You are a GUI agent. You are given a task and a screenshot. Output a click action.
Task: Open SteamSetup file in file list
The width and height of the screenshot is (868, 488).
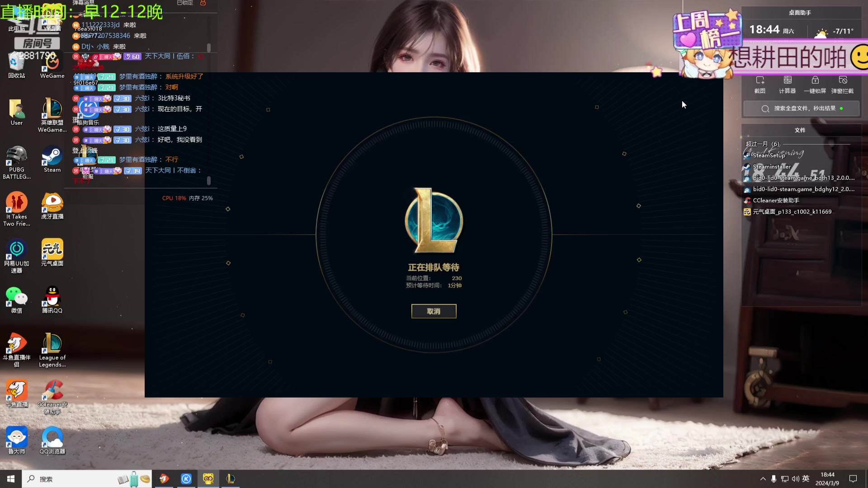[769, 155]
